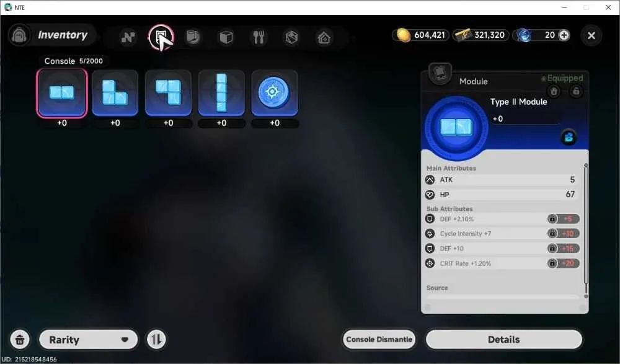Viewport: 620px width, 364px height.
Task: Open the tilted package box inventory tab
Action: click(x=291, y=37)
